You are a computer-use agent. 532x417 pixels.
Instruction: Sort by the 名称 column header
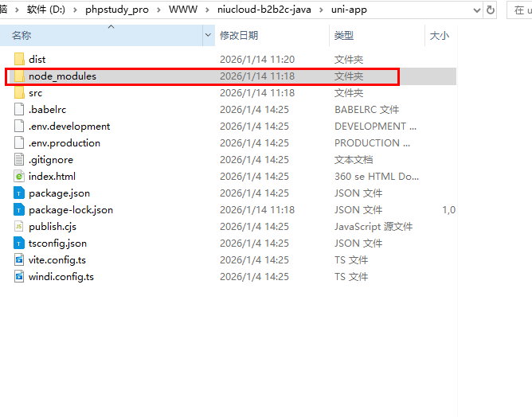click(x=101, y=35)
